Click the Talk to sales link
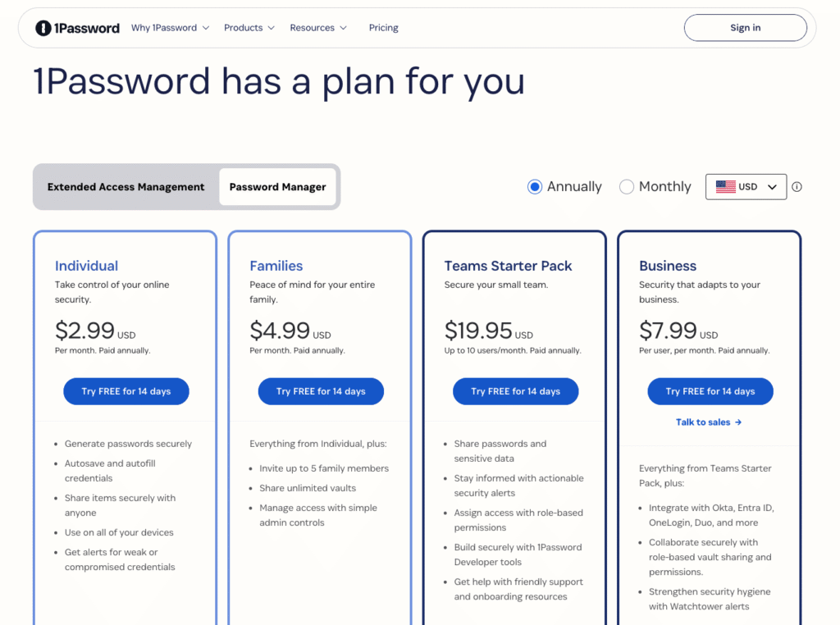Viewport: 840px width, 625px height. (x=709, y=422)
